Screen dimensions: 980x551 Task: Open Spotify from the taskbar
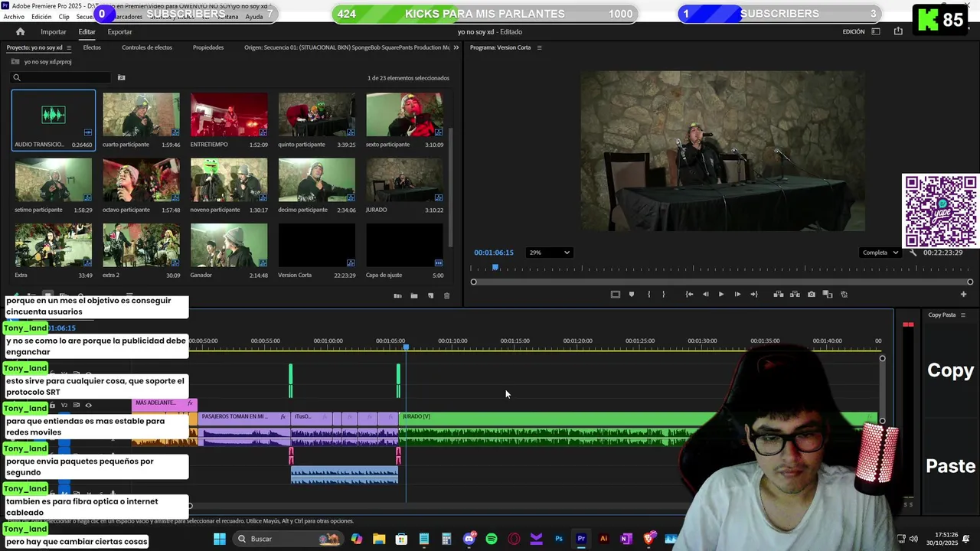click(492, 539)
